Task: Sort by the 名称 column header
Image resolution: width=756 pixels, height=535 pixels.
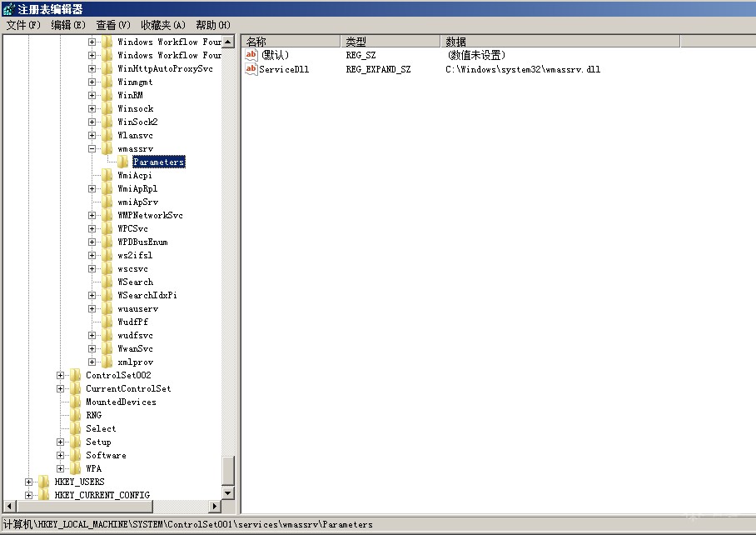Action: click(291, 42)
